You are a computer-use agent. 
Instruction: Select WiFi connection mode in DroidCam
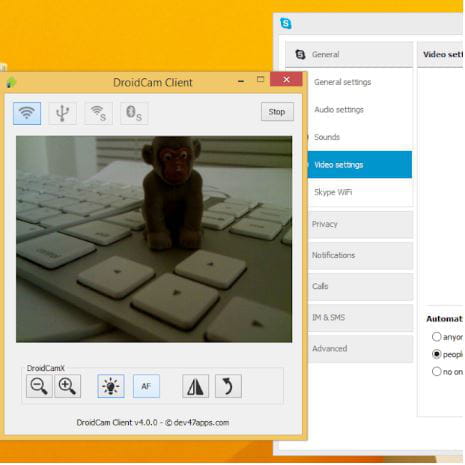point(27,113)
